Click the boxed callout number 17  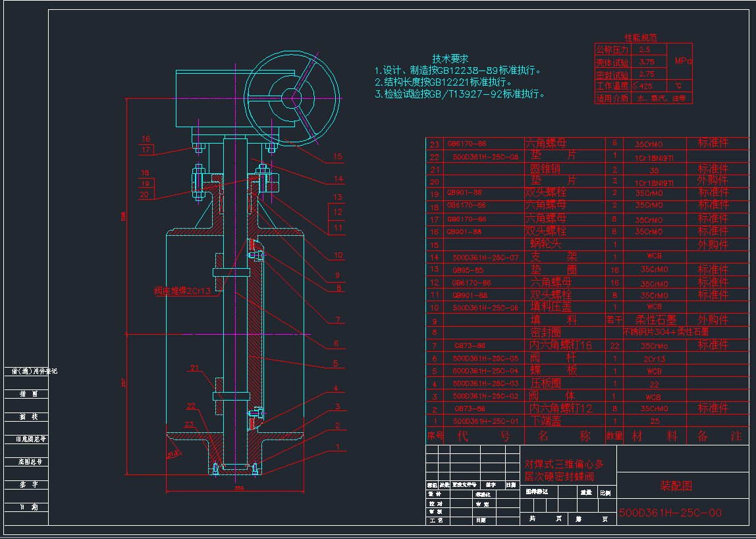point(146,150)
